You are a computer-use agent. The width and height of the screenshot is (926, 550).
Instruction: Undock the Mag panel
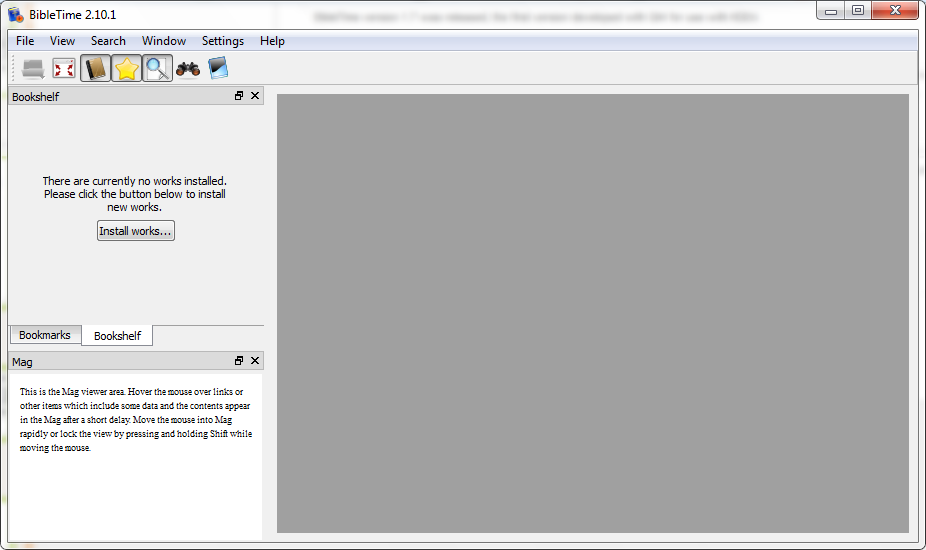pyautogui.click(x=239, y=361)
